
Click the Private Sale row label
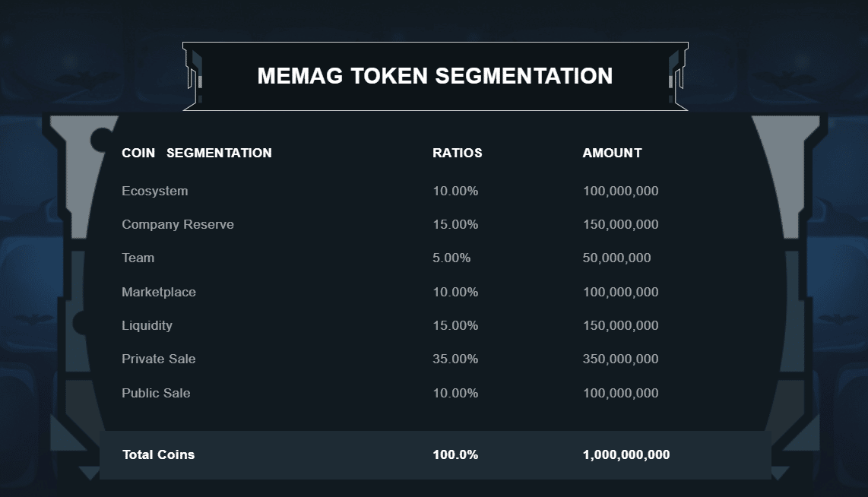[159, 359]
